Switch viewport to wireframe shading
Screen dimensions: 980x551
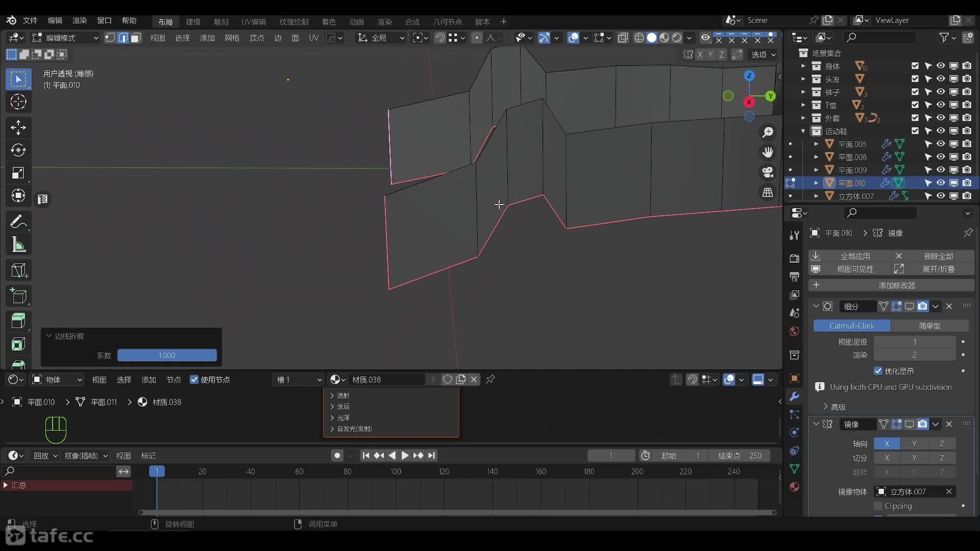[639, 38]
